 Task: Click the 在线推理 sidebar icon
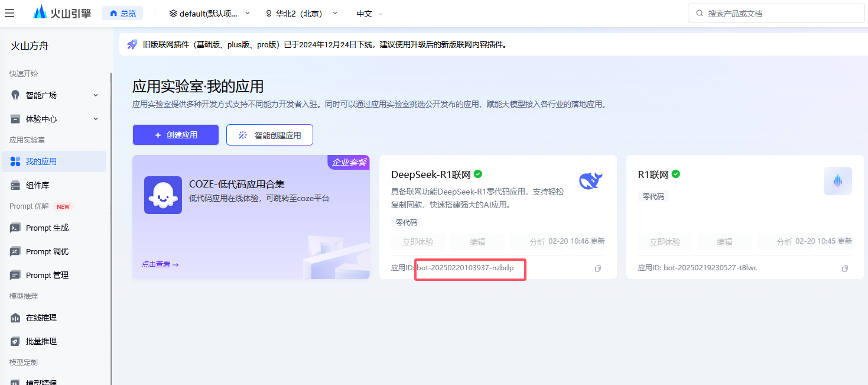click(14, 317)
